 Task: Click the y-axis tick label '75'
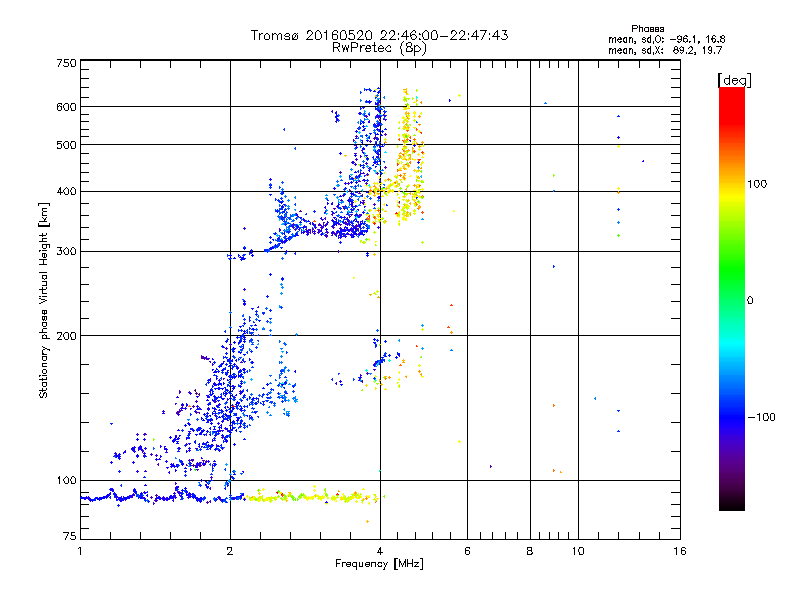[70, 536]
